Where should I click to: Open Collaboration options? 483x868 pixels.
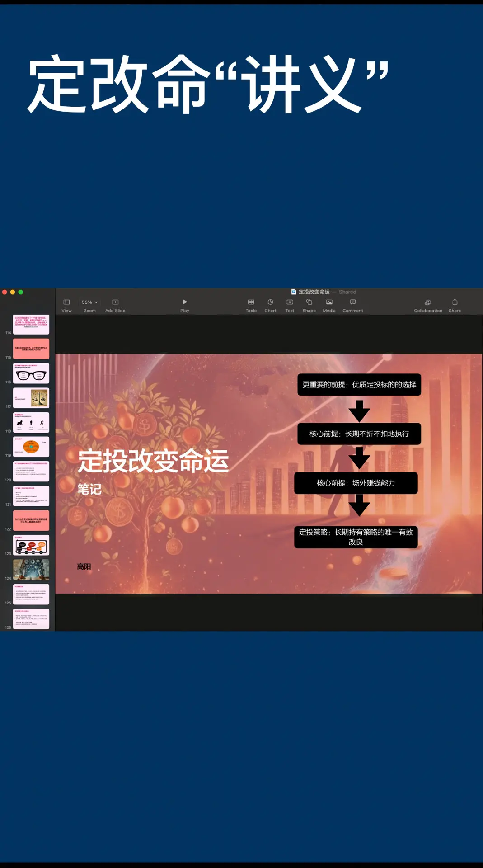point(428,302)
